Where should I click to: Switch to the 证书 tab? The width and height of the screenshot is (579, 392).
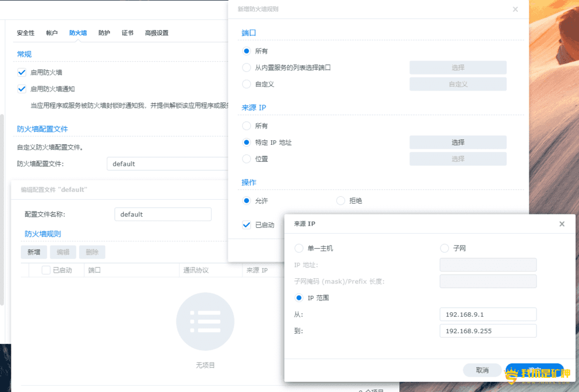tap(127, 33)
